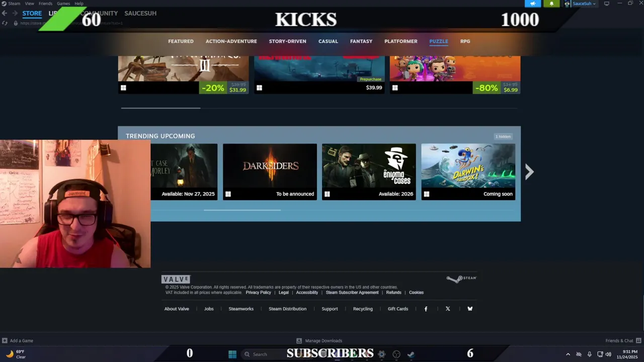Viewport: 644px width, 362px height.
Task: Open the game discounted to $31.99
Action: point(183,75)
